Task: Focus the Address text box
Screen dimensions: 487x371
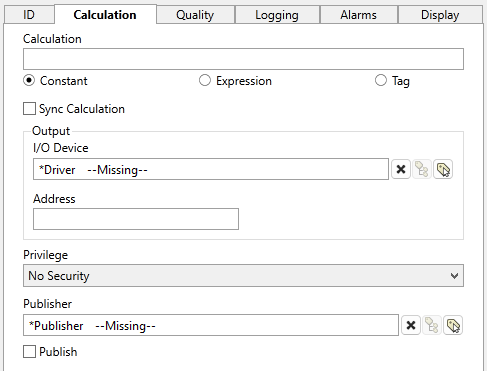Action: 136,219
